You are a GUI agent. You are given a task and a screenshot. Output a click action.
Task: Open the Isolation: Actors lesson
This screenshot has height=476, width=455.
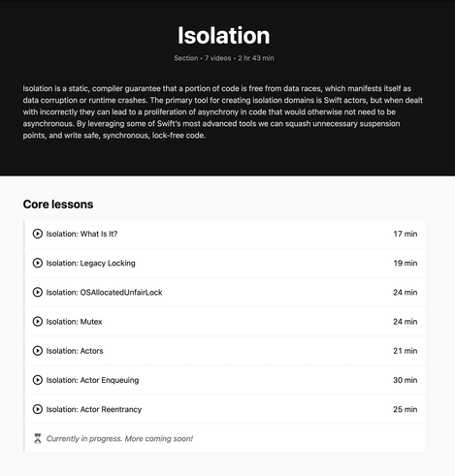tap(224, 351)
